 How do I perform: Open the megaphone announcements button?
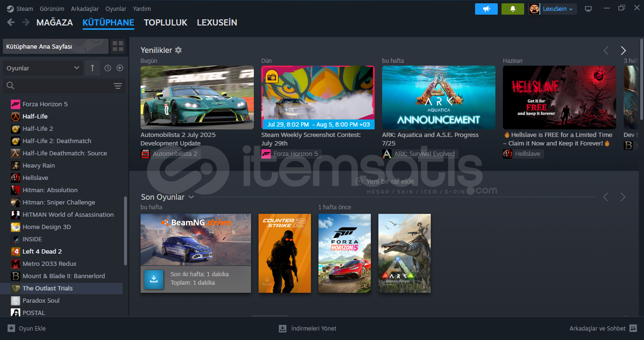486,9
